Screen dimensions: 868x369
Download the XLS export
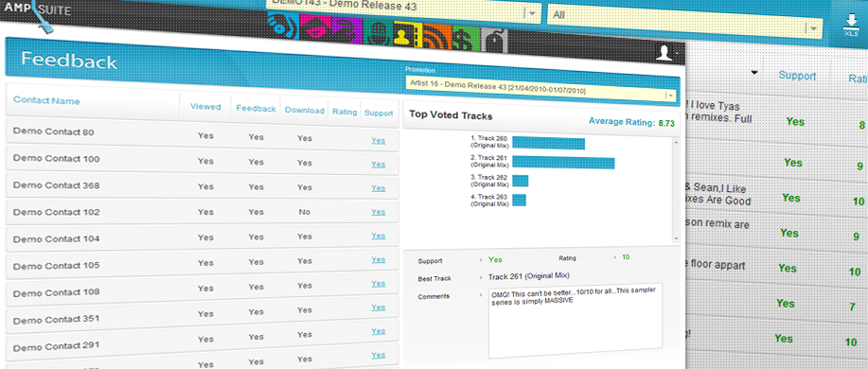tap(851, 26)
